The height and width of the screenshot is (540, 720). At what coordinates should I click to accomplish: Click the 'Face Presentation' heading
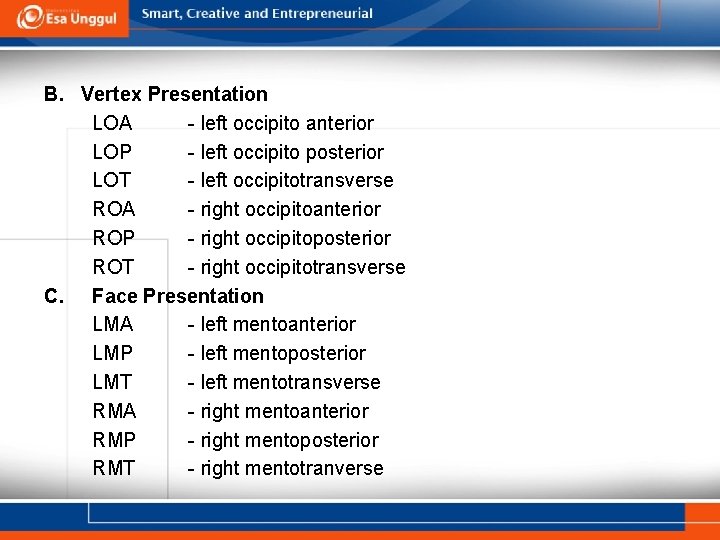[x=178, y=296]
